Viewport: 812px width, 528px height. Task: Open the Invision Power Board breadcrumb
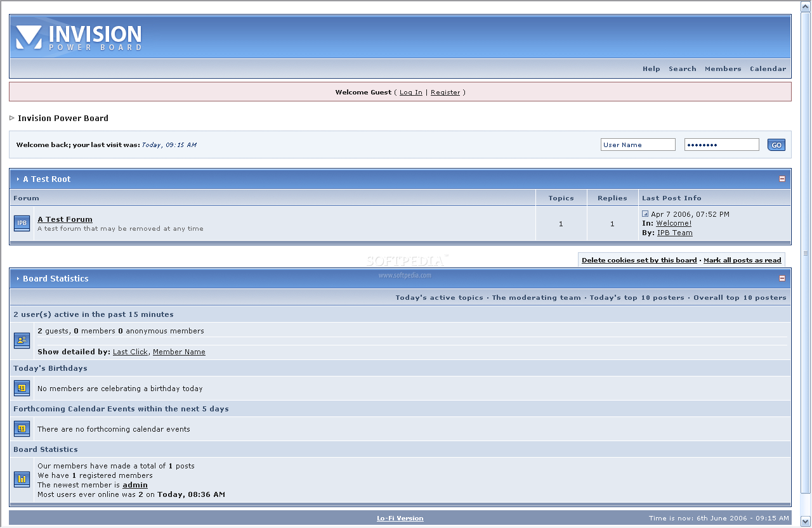(63, 118)
